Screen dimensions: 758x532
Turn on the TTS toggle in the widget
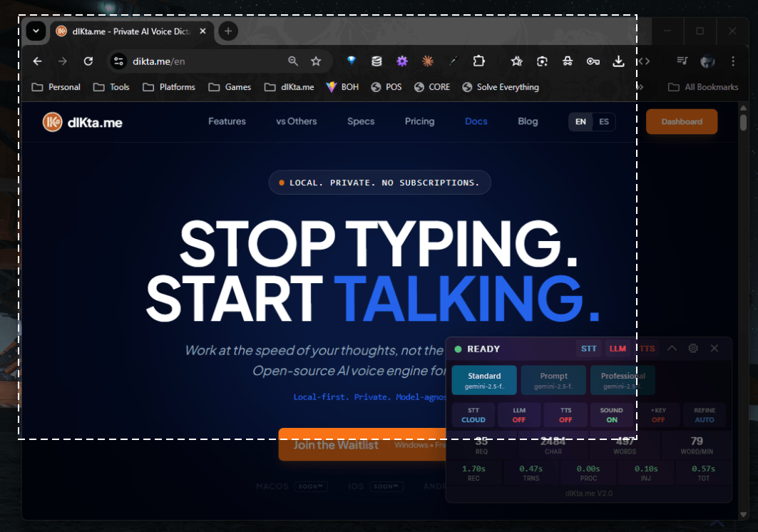pyautogui.click(x=565, y=414)
